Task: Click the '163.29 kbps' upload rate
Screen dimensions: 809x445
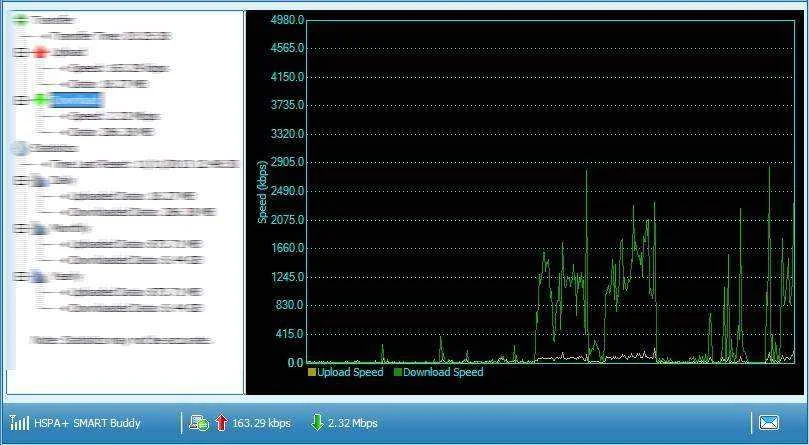Action: 261,423
